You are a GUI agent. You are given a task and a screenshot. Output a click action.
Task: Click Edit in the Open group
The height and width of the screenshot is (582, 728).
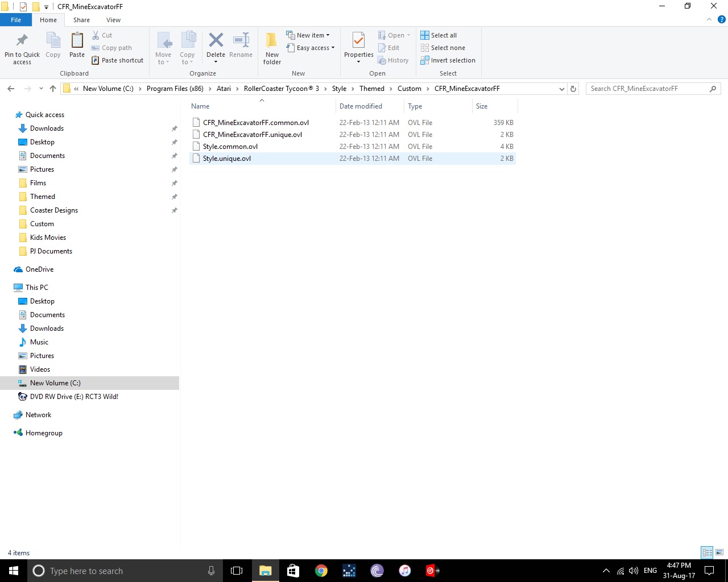(x=388, y=48)
